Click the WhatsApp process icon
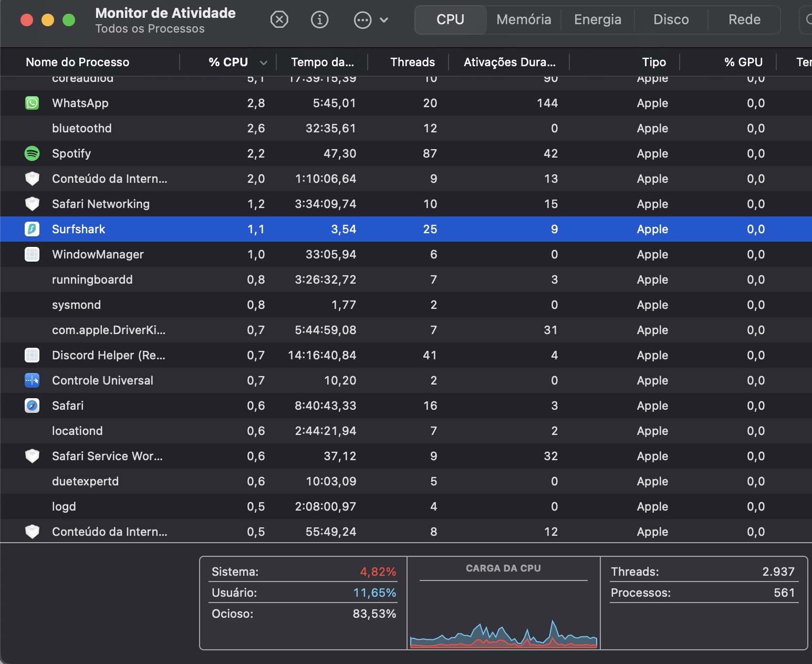812x664 pixels. pos(32,103)
